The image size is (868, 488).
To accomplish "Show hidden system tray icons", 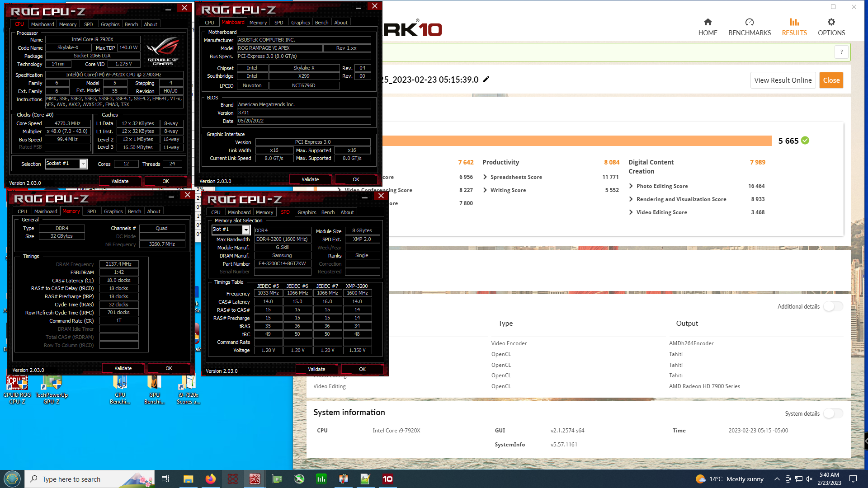I will (777, 479).
